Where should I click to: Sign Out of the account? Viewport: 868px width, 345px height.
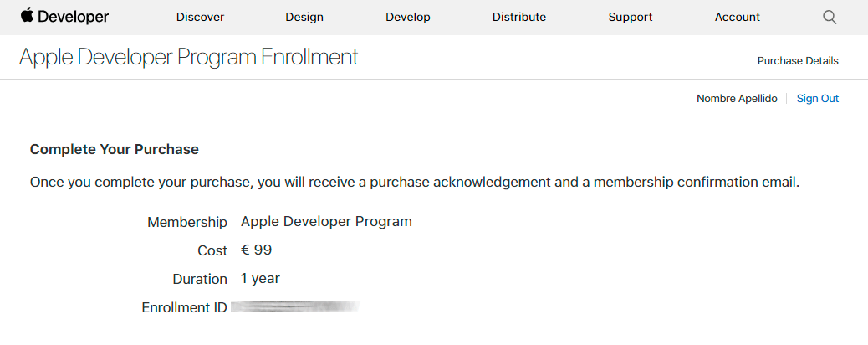coord(817,99)
